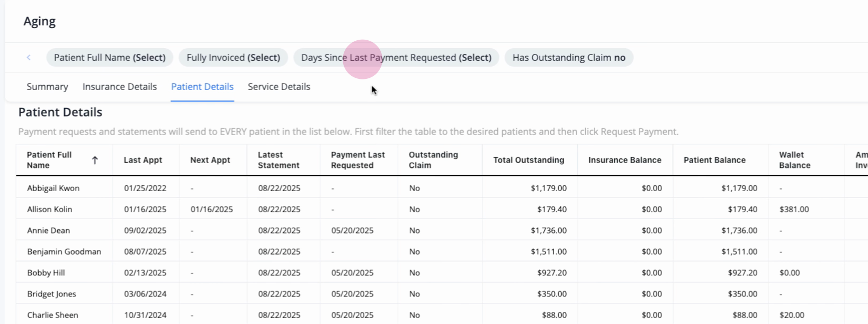868x324 pixels.
Task: Open Patient Full Name filter
Action: pyautogui.click(x=110, y=58)
